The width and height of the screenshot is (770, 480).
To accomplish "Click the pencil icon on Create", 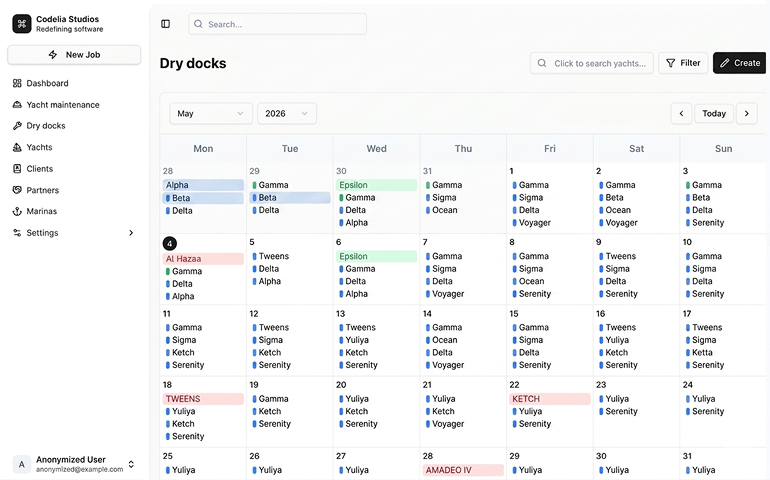I will [724, 63].
